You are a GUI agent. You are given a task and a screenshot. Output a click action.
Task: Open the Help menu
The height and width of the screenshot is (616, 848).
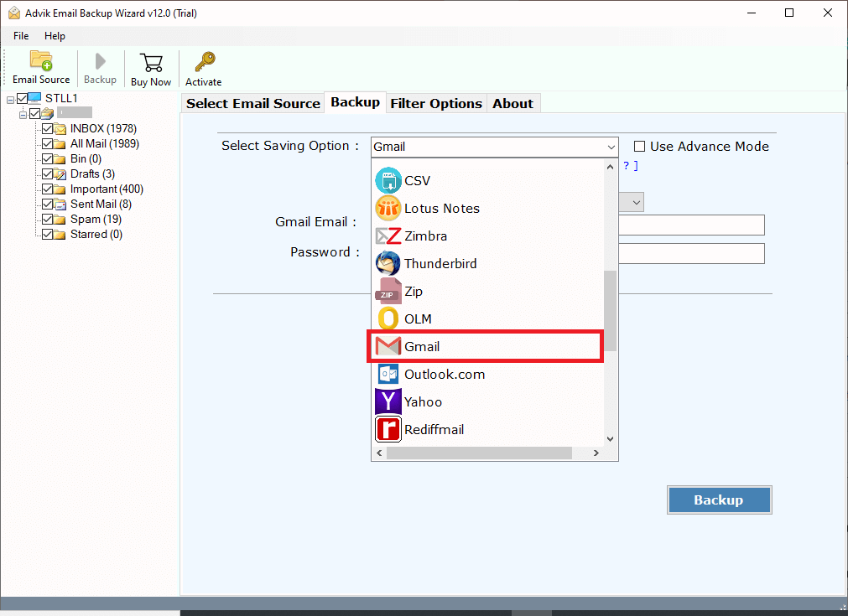55,36
